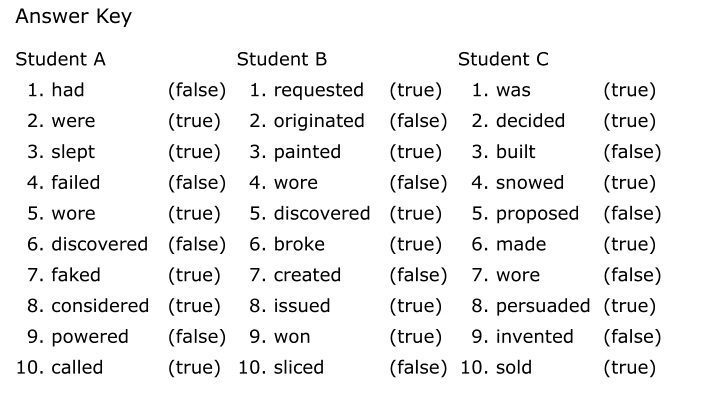The image size is (703, 407).
Task: Click 'persuaded' in Student C's answers
Action: click(x=543, y=306)
